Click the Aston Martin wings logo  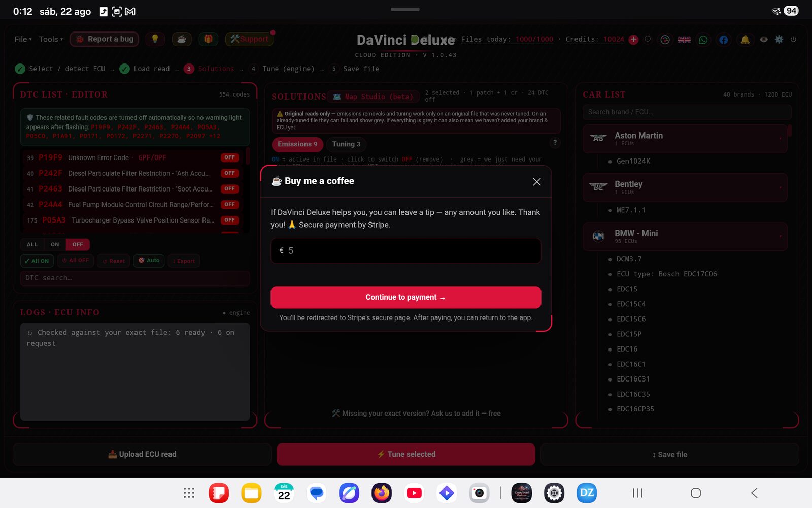click(x=598, y=138)
